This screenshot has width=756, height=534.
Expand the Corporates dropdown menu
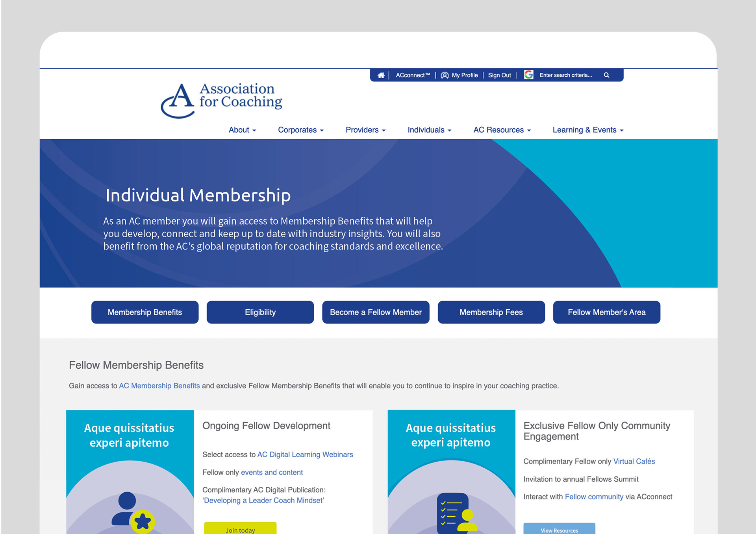point(300,130)
